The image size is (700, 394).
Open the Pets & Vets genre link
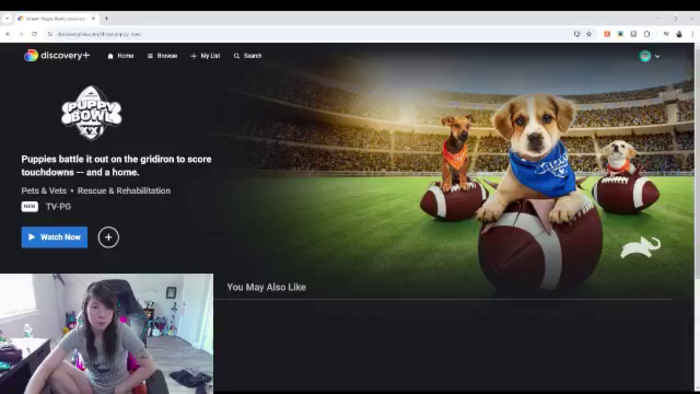(x=44, y=191)
